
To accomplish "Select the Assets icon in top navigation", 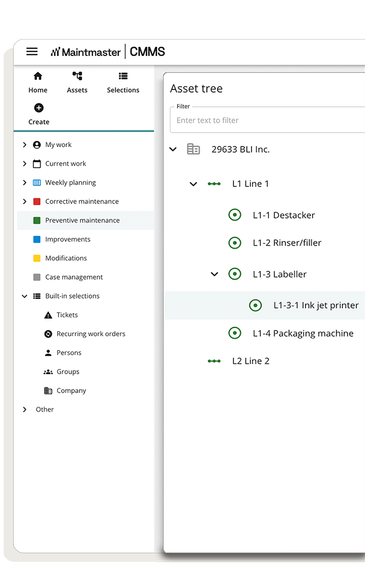I will (77, 76).
